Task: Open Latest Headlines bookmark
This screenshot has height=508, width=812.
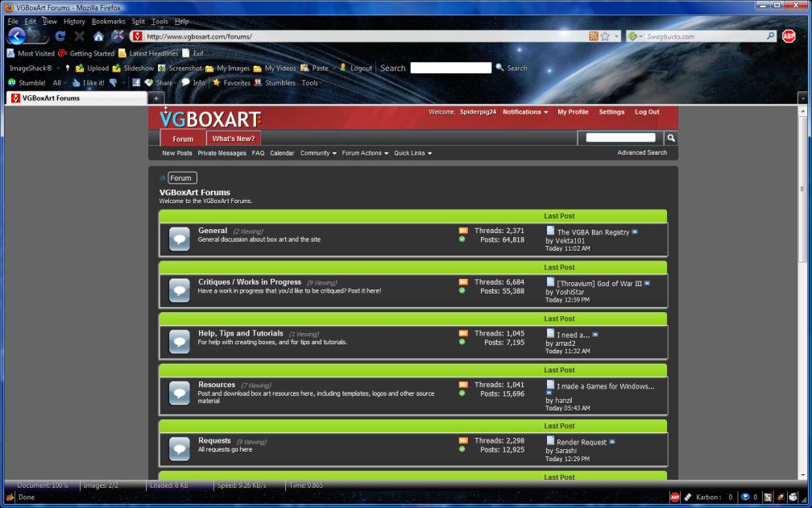Action: pyautogui.click(x=147, y=53)
